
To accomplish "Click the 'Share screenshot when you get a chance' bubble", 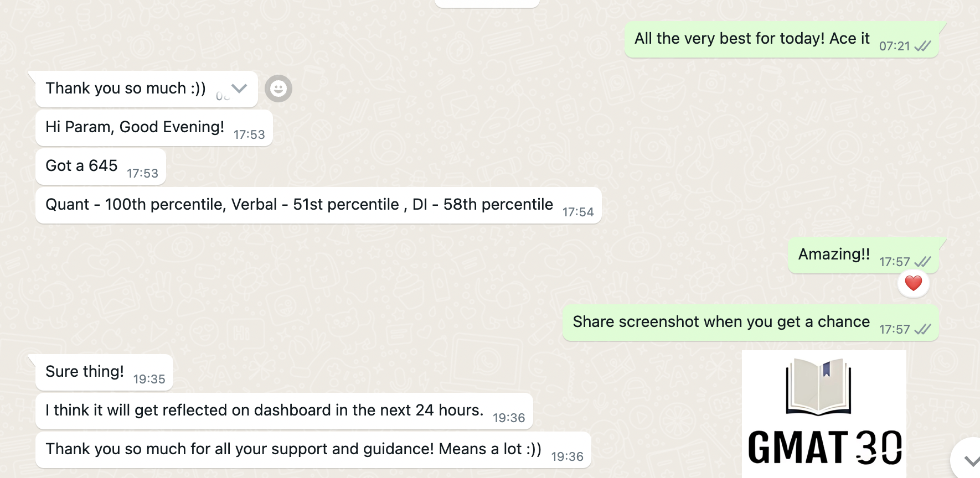I will pos(721,322).
